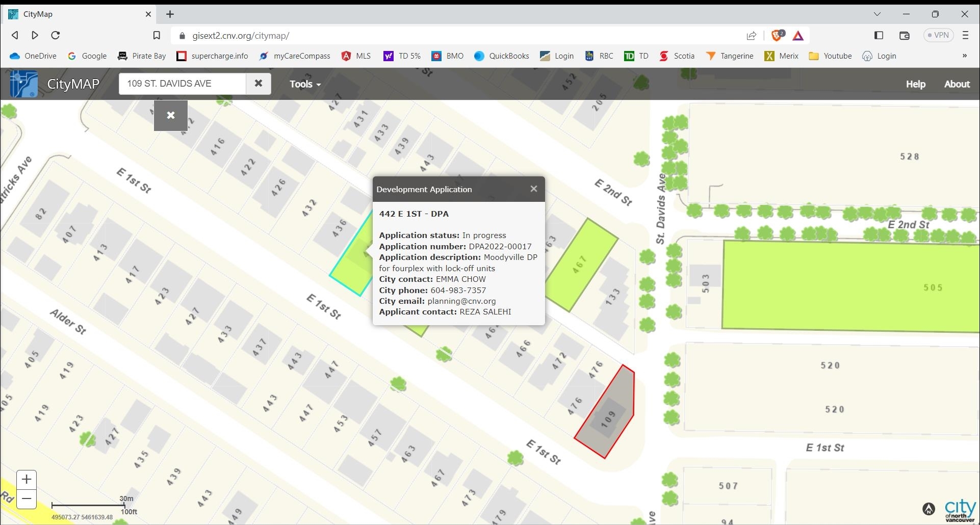Open the Merix bookmark
This screenshot has width=980, height=525.
(782, 56)
